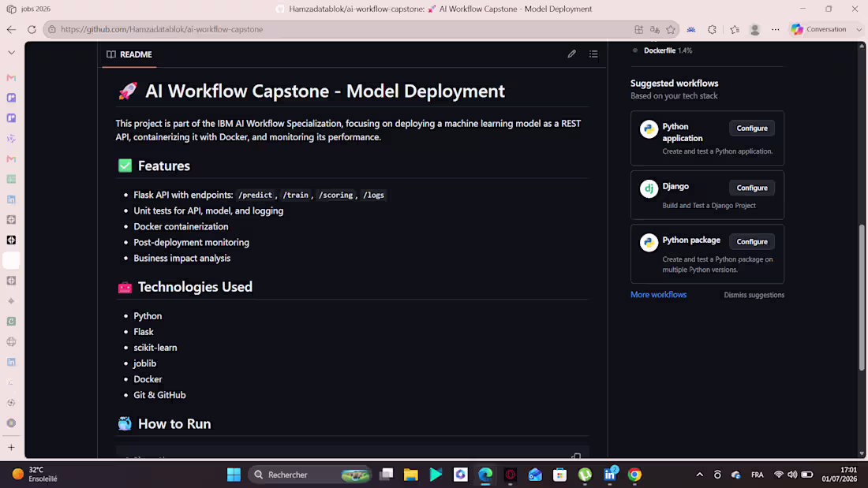This screenshot has height=488, width=868.
Task: Click the Features heading
Action: coord(164,166)
